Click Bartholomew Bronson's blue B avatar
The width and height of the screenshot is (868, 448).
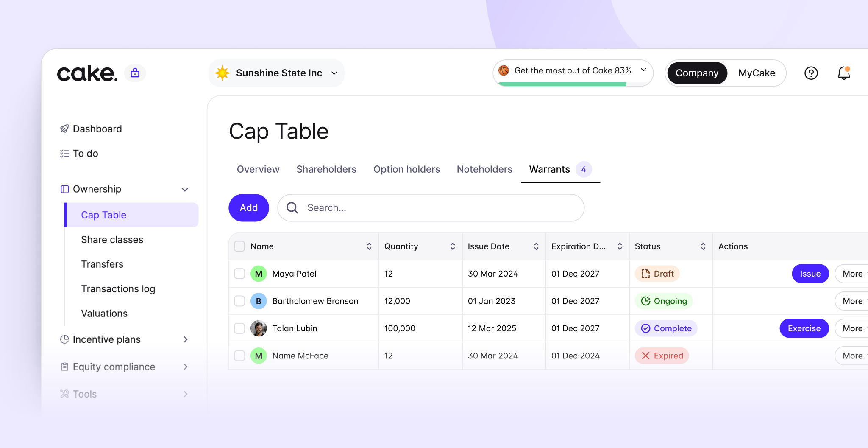point(259,301)
